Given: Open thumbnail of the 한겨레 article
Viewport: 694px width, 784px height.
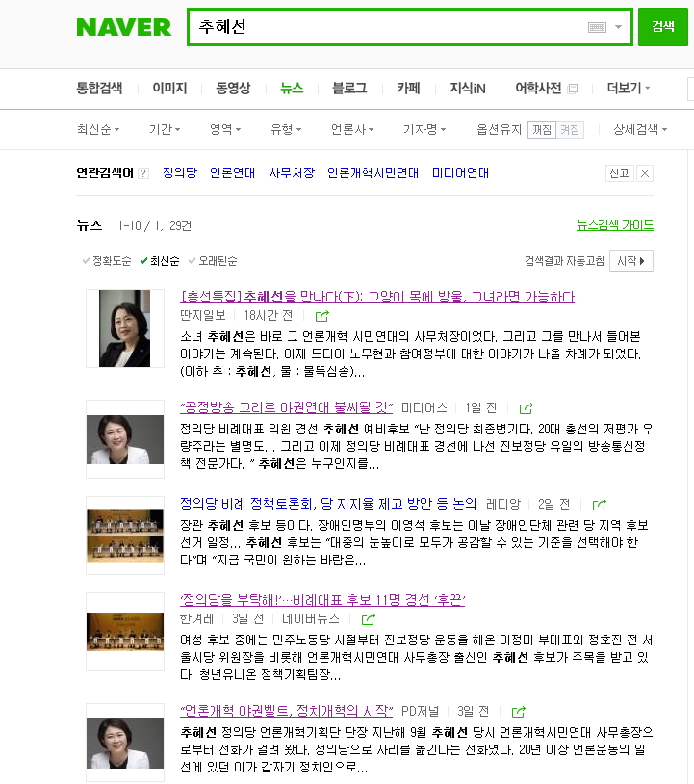Looking at the screenshot, I should pyautogui.click(x=125, y=632).
